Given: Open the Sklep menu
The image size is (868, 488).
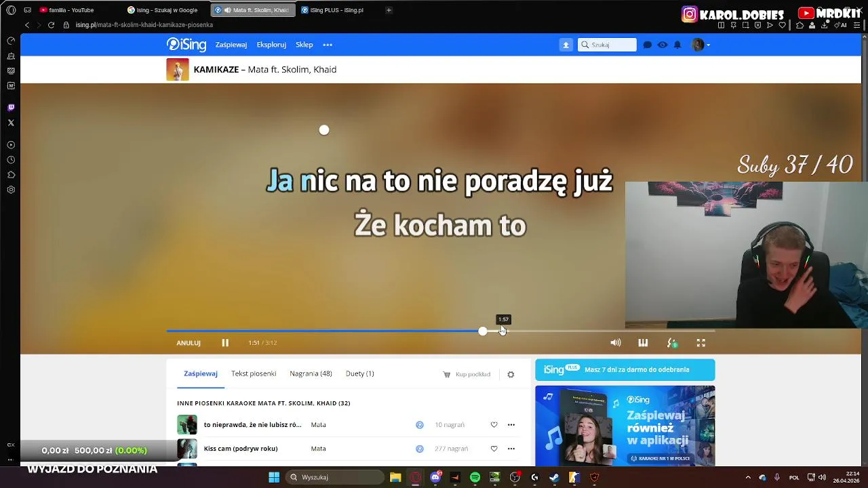Looking at the screenshot, I should coord(304,45).
